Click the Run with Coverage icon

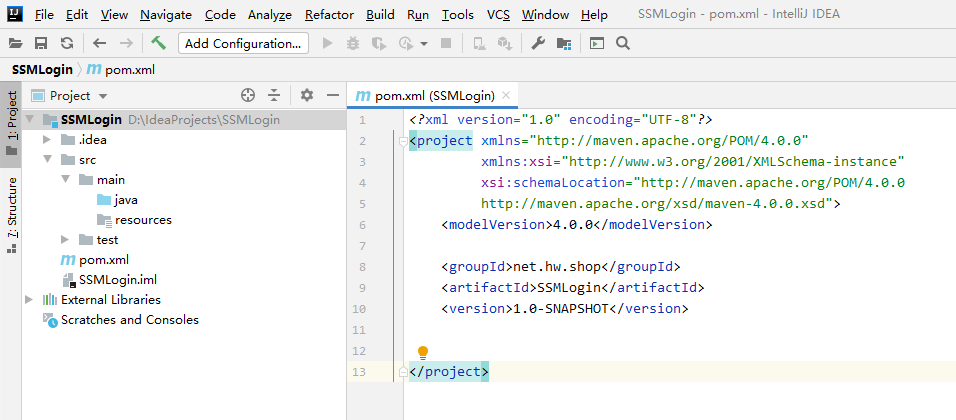pyautogui.click(x=379, y=43)
